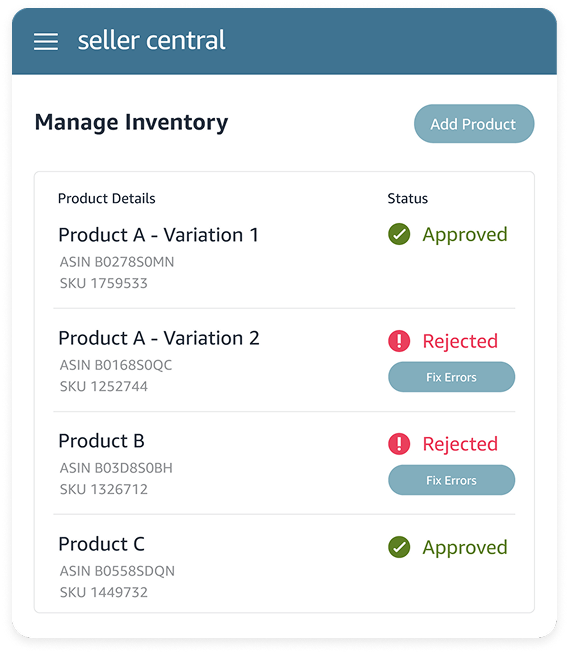569x654 pixels.
Task: Open Product A - Variation 2 title
Action: point(159,338)
